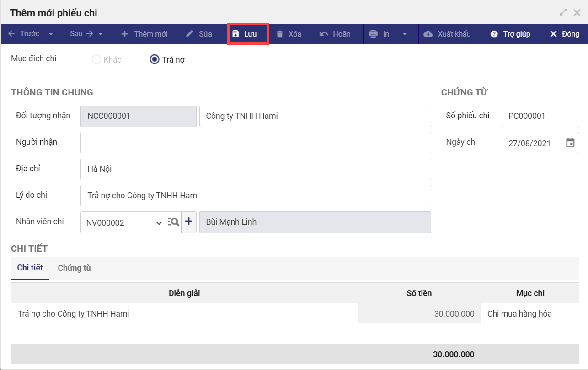588x370 pixels.
Task: Click the Xuất khẩu cloud export icon
Action: [428, 34]
